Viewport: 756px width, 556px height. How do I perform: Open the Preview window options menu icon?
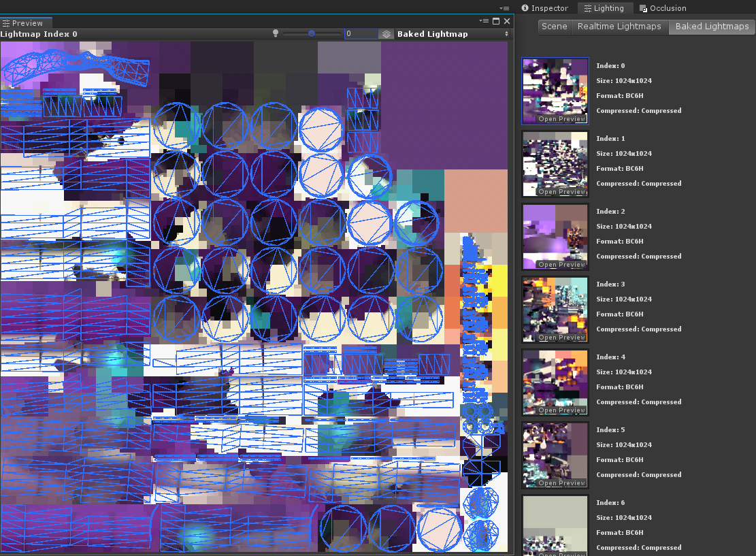[x=485, y=22]
